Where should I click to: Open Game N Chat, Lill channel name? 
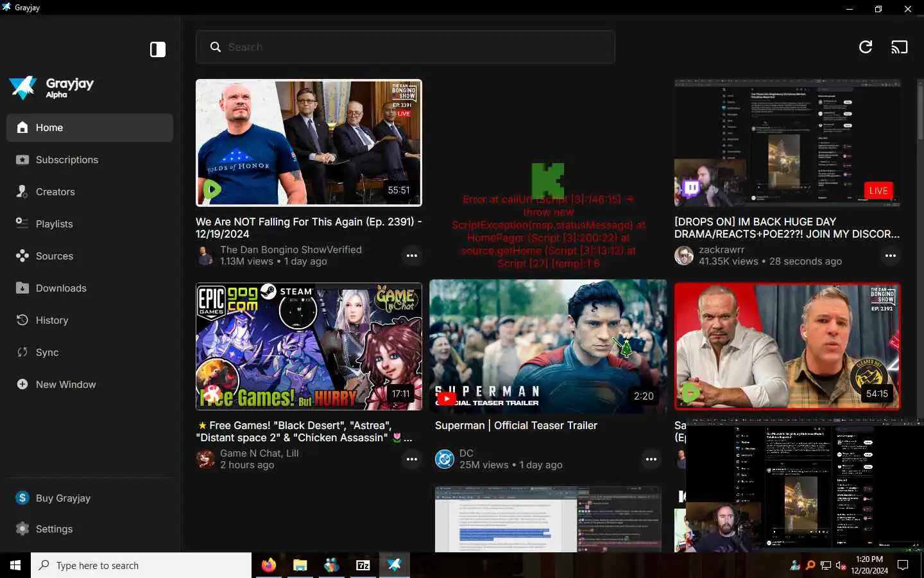[x=259, y=453]
